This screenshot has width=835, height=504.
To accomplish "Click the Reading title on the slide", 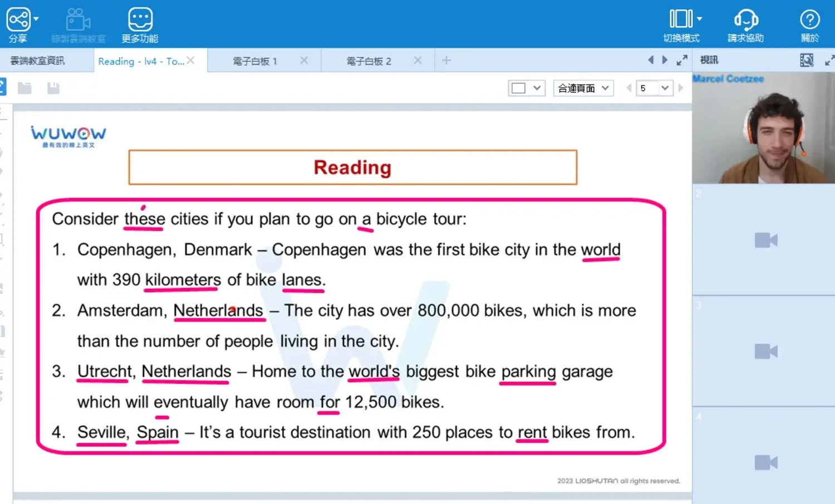I will pos(352,167).
